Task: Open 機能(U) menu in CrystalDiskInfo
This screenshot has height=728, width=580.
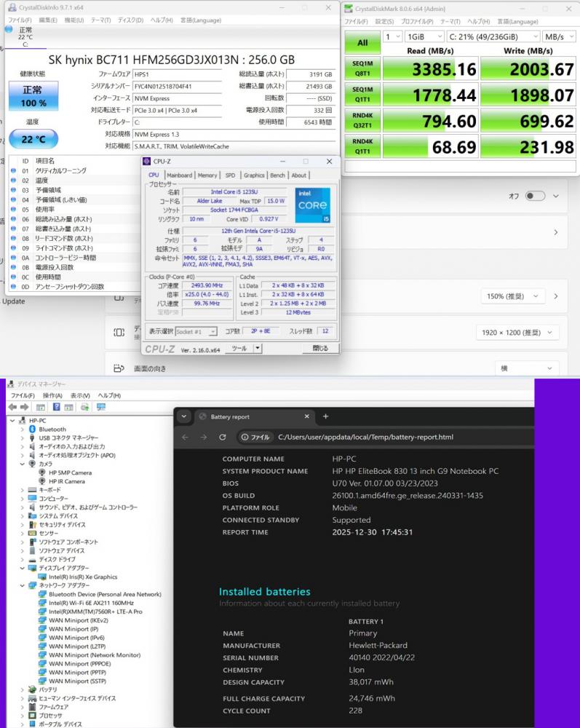Action: 74,20
